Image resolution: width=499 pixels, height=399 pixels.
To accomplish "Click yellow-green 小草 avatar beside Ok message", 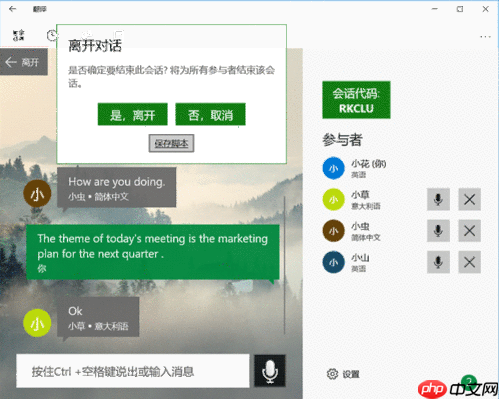I will click(37, 323).
